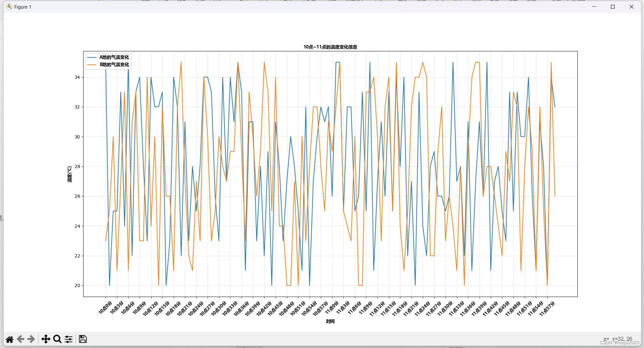The height and width of the screenshot is (348, 644).
Task: Click the y-axis label 温度(℃)
Action: pos(70,174)
